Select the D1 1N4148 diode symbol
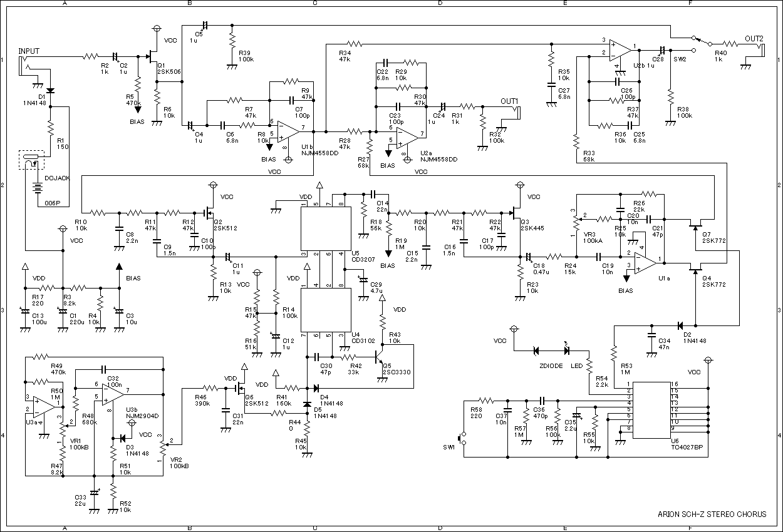Viewport: 783px width, 532px height. 51,90
